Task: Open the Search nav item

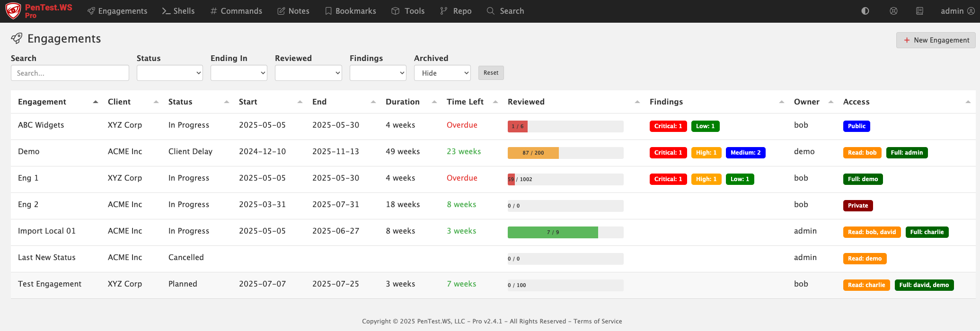Action: point(505,11)
